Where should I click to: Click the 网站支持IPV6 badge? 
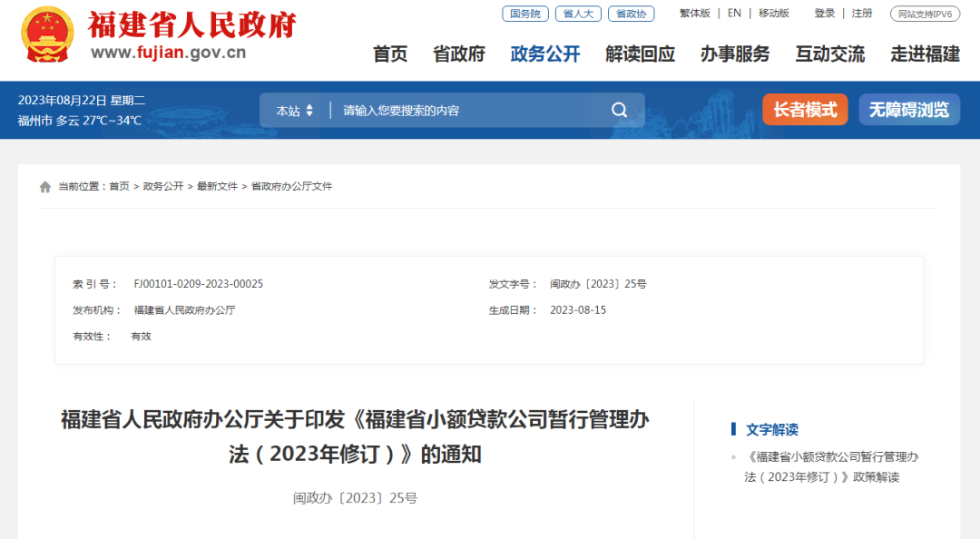tap(924, 14)
